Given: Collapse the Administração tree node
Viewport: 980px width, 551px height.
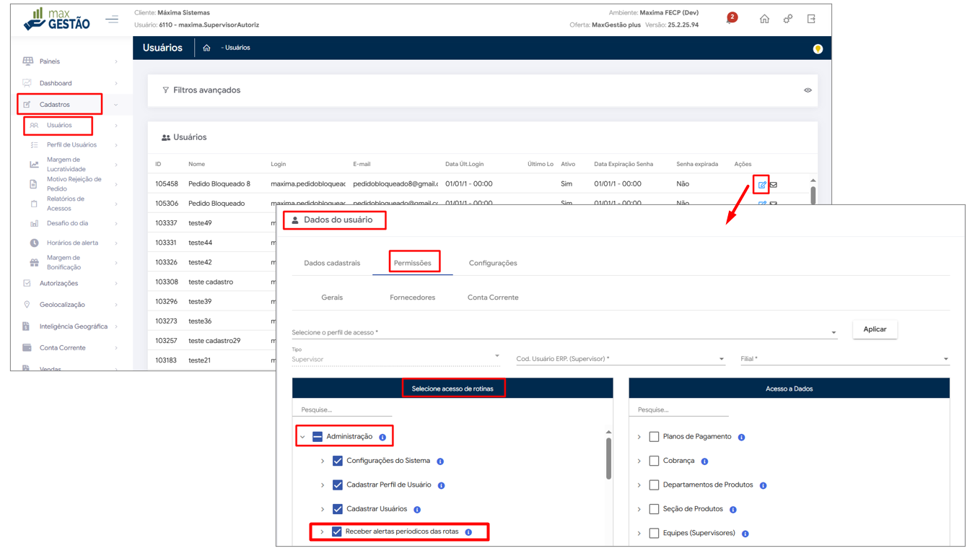Looking at the screenshot, I should (x=303, y=437).
